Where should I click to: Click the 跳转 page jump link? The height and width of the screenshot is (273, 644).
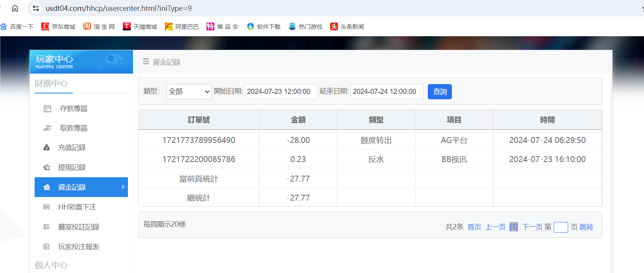click(586, 227)
